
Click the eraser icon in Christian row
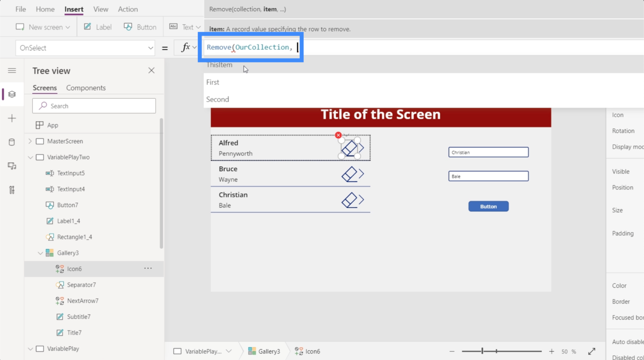(x=349, y=200)
